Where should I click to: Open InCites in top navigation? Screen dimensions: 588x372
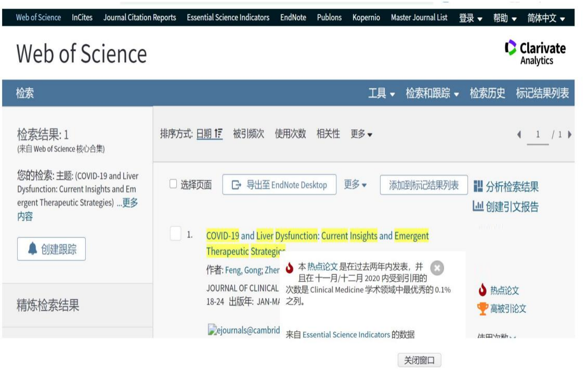pos(82,17)
